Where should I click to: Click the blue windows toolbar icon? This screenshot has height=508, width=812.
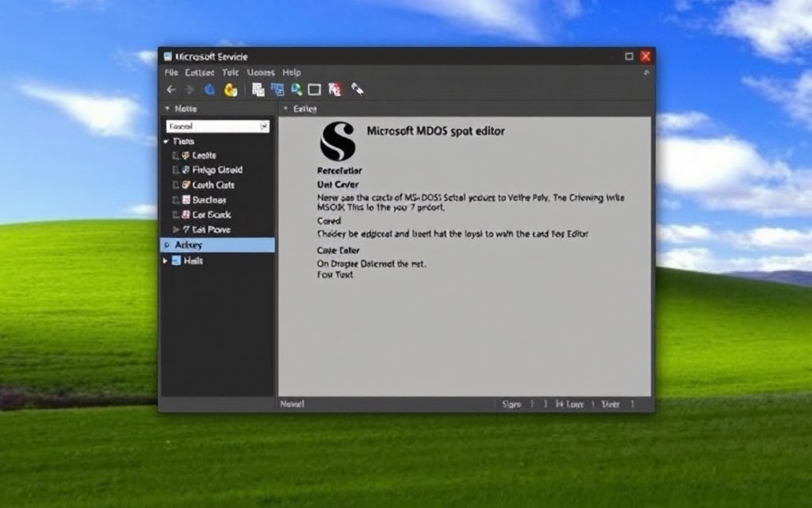click(x=278, y=90)
